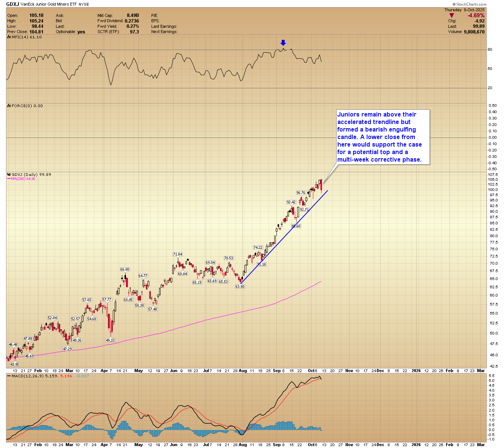
Task: Click the 52.84 price label
Action: click(52, 318)
